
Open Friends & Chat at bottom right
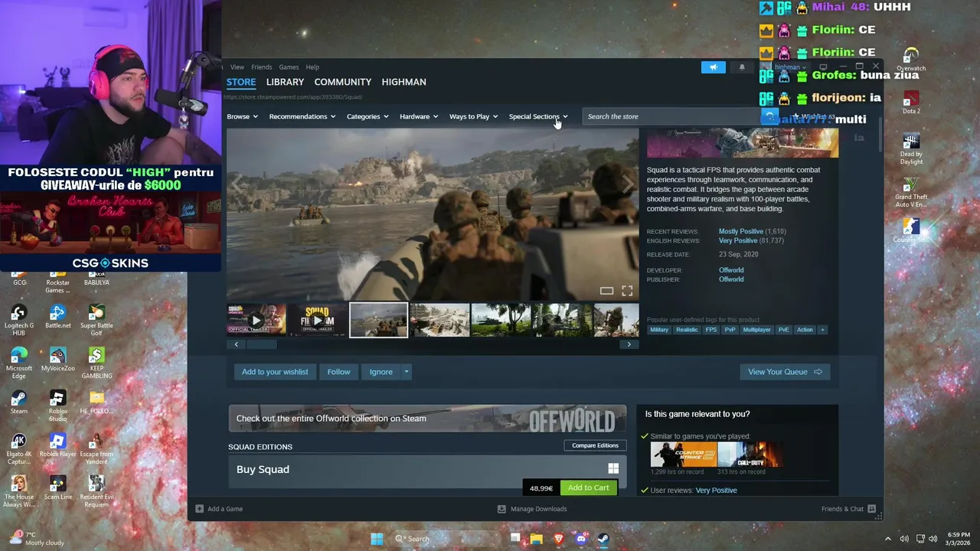[x=848, y=509]
